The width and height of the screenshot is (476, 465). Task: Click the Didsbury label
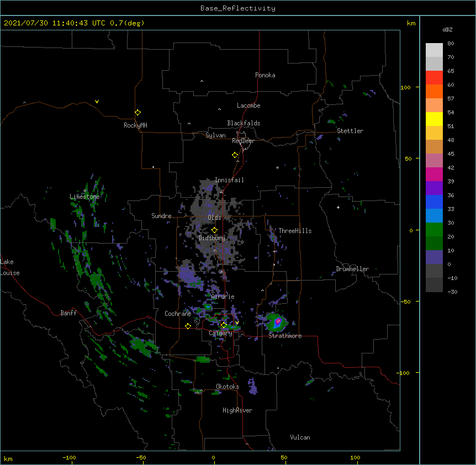pyautogui.click(x=211, y=238)
